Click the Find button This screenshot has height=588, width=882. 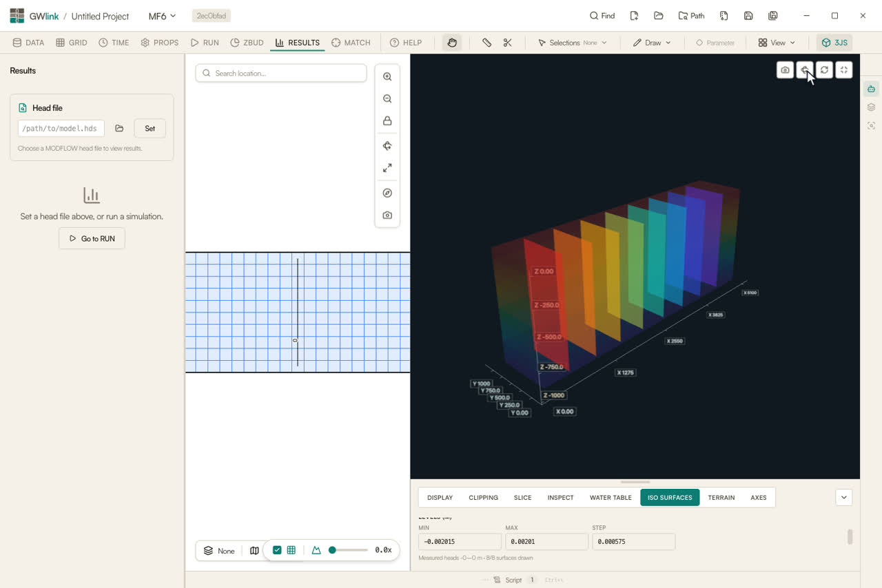click(x=602, y=16)
